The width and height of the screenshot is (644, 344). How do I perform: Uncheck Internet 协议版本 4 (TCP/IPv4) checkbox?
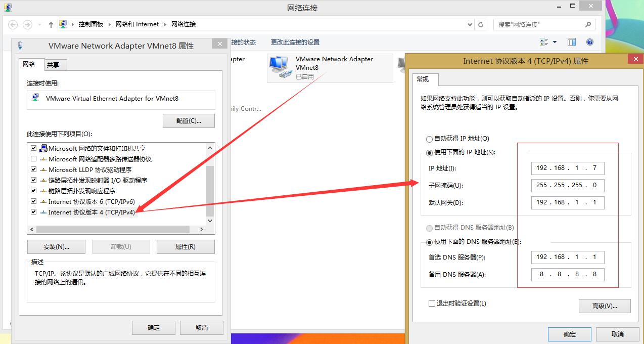(x=34, y=212)
